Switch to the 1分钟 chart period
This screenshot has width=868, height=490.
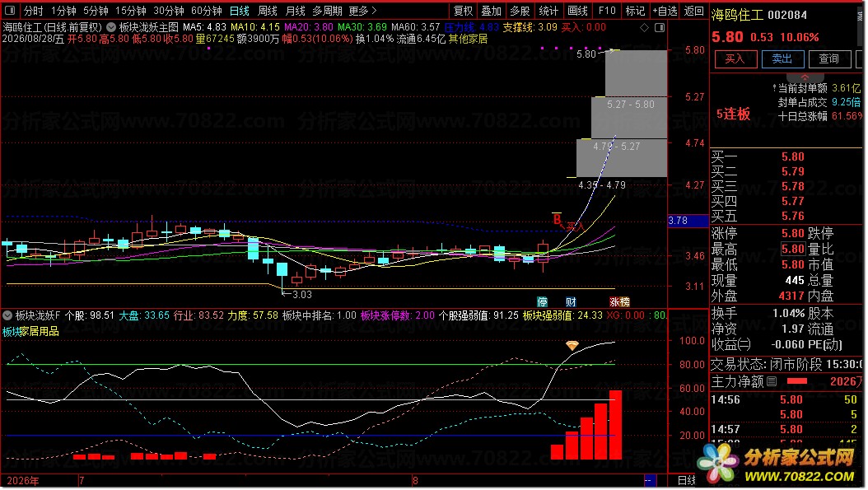tap(63, 11)
